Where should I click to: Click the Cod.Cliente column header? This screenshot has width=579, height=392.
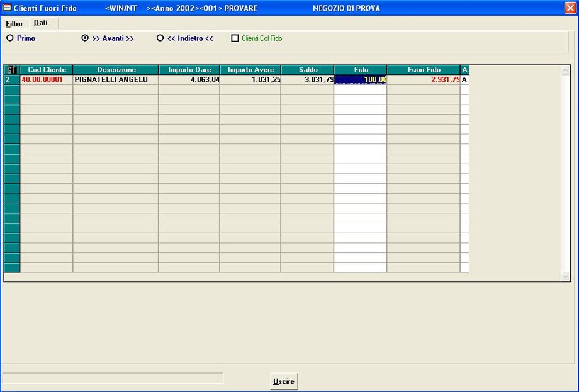tap(47, 70)
